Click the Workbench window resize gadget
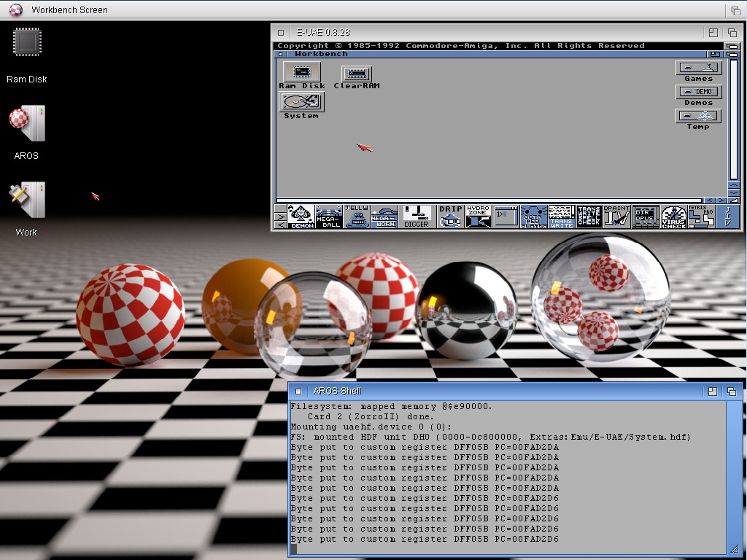The image size is (747, 560). [733, 201]
